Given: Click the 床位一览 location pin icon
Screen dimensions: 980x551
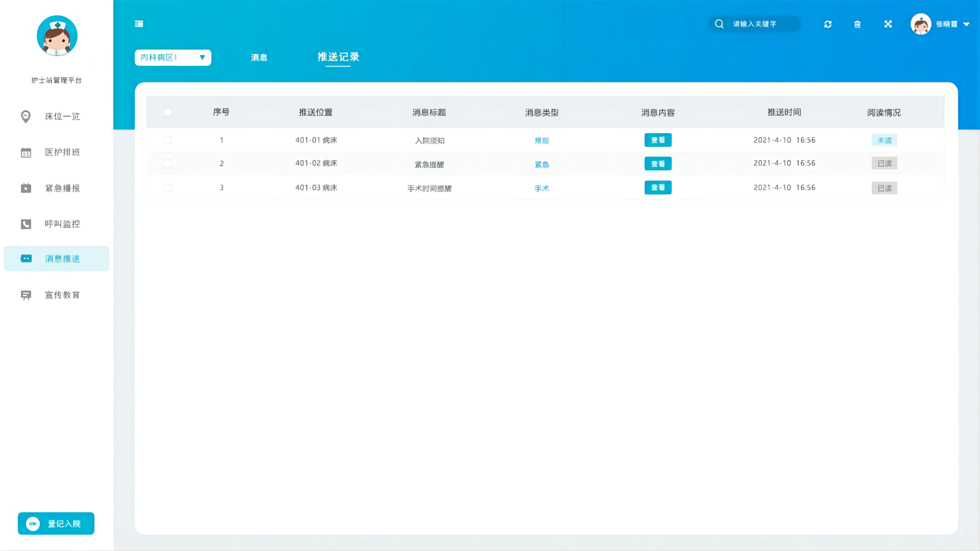Looking at the screenshot, I should click(26, 116).
